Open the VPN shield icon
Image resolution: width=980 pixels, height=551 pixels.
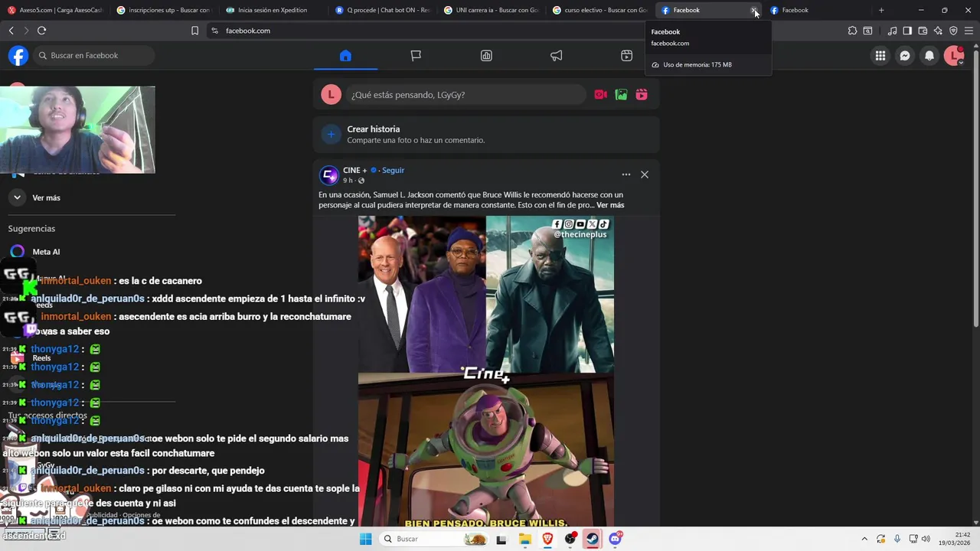pos(953,31)
